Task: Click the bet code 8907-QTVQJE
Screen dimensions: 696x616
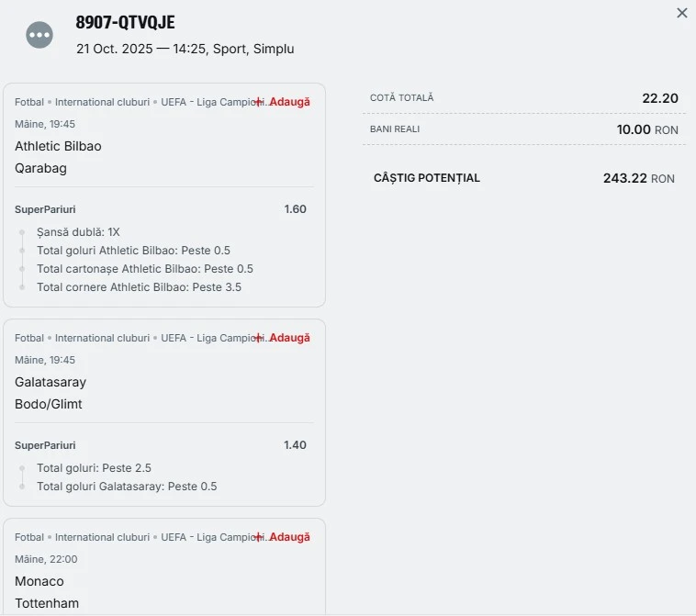Action: [x=125, y=23]
